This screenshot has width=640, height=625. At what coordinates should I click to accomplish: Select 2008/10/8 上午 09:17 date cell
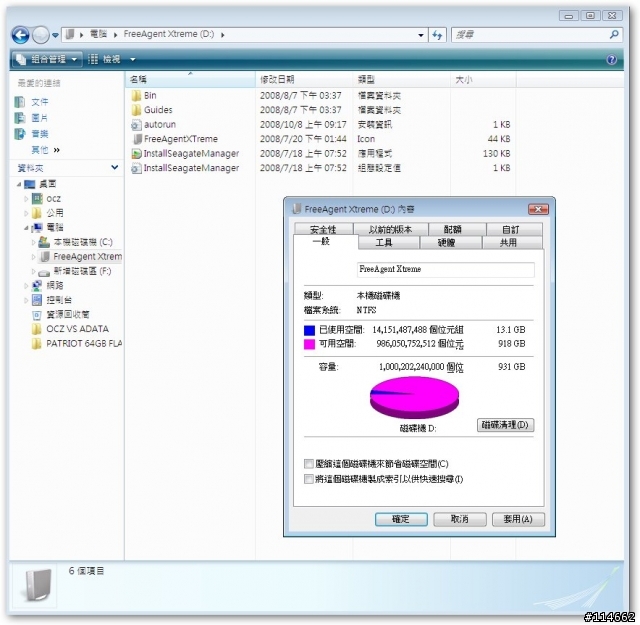tap(303, 125)
